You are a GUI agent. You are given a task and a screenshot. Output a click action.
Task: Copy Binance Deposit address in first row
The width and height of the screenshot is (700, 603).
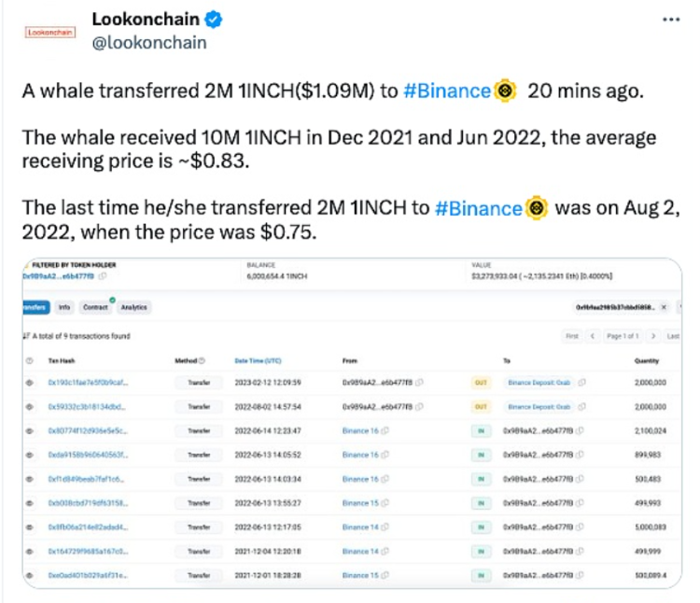(581, 383)
